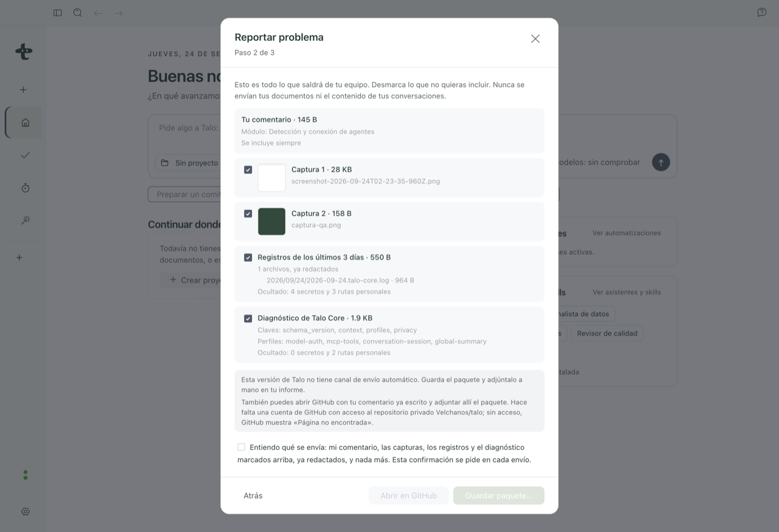
Task: Open the checkmark tasks icon in sidebar
Action: point(25,155)
